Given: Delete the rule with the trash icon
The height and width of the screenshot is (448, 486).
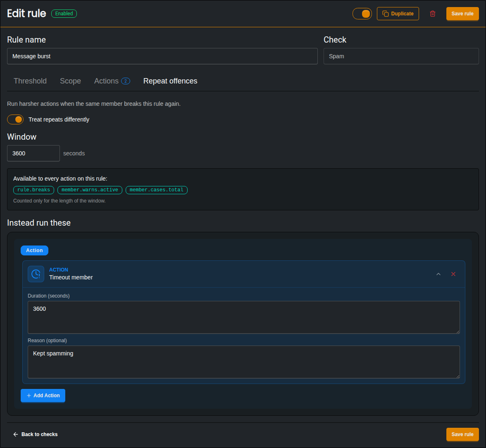Looking at the screenshot, I should [x=432, y=14].
